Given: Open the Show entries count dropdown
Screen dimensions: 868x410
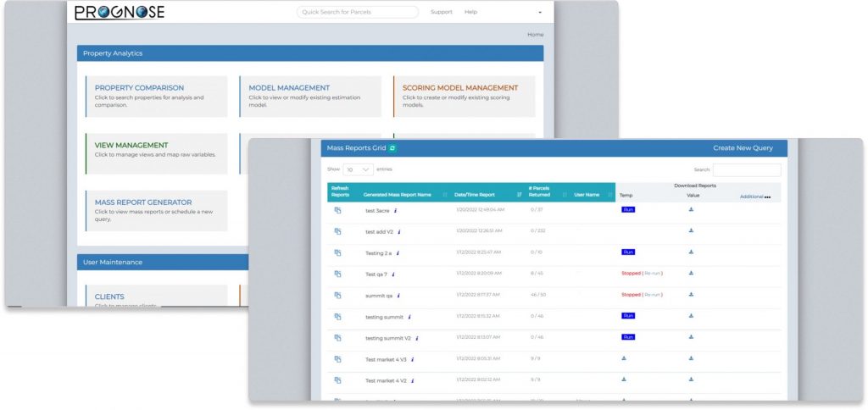Looking at the screenshot, I should 359,169.
